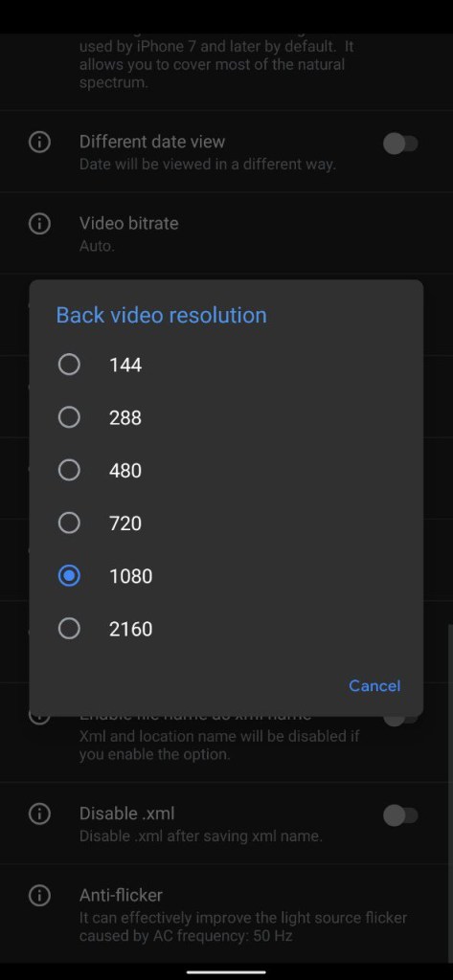Tap the Different date view label
The height and width of the screenshot is (980, 453).
(152, 142)
